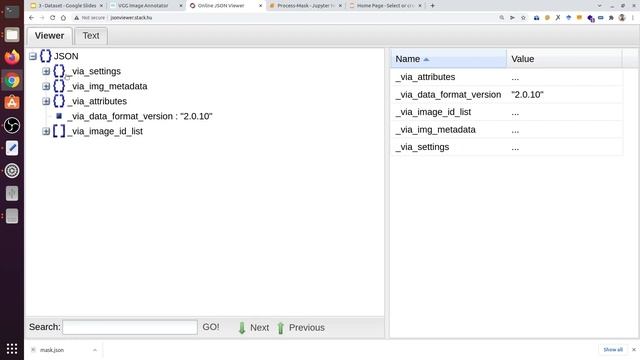
Task: Select _via_attributes label in tree
Action: pyautogui.click(x=98, y=101)
